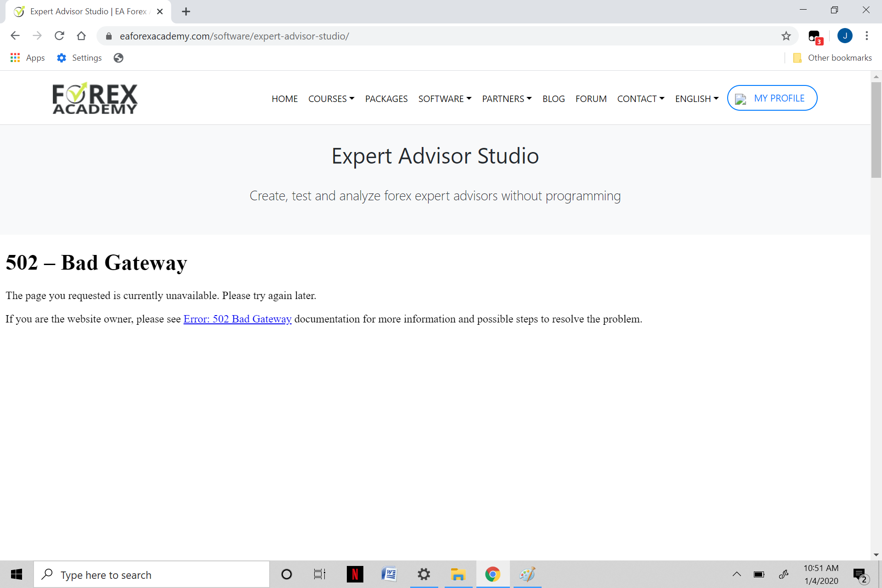Open Cortana from the taskbar
This screenshot has width=882, height=588.
[x=287, y=574]
